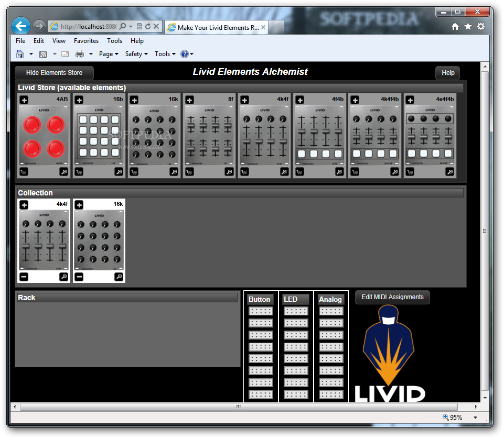
Task: Select the first slot in the Analog column
Action: click(x=331, y=311)
